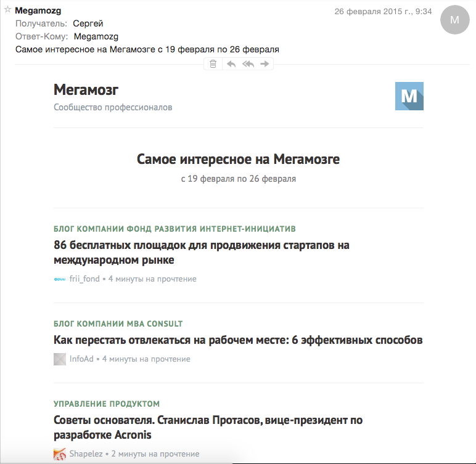Select the heading Самое интересное на Мегамозге
The width and height of the screenshot is (476, 464).
pos(238,160)
